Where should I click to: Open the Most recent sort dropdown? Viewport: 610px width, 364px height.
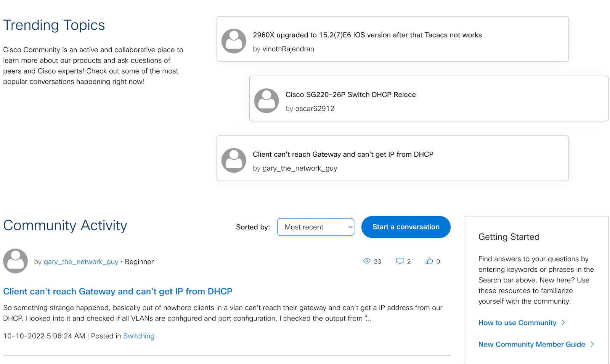(315, 227)
